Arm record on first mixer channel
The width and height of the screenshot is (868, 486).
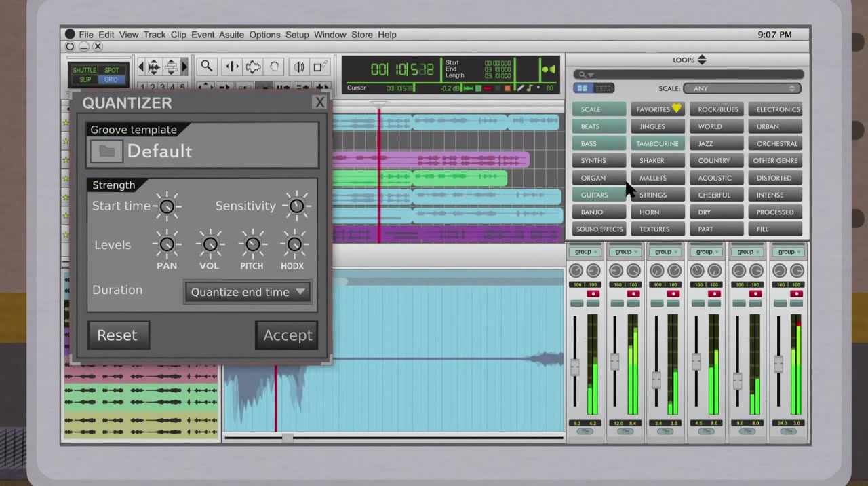pos(593,294)
